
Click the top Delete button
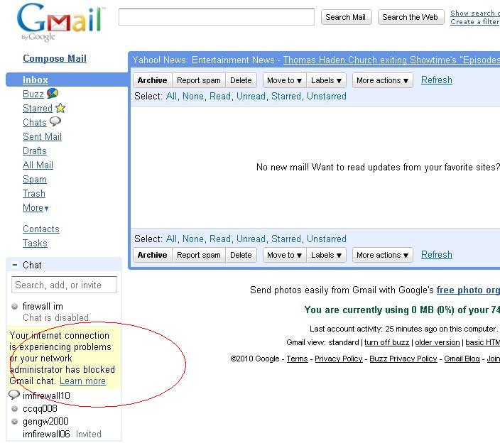tap(241, 80)
